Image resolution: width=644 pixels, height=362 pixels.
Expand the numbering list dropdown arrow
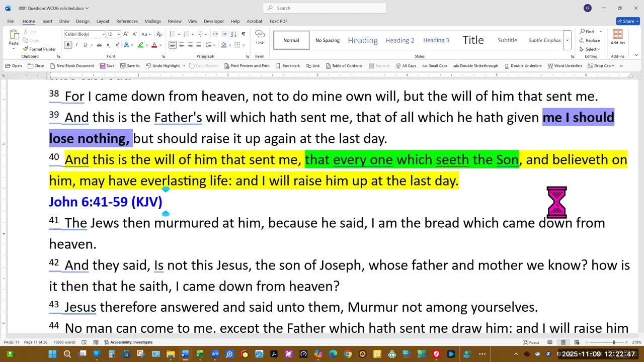pos(193,34)
